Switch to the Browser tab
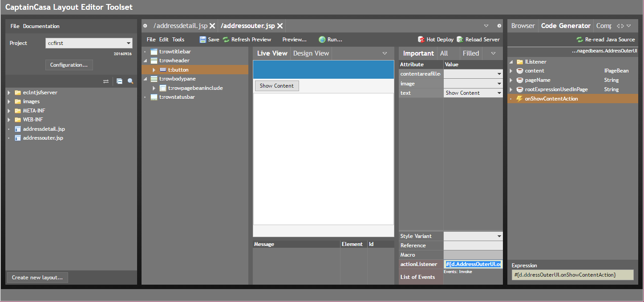This screenshot has height=302, width=644. (523, 26)
